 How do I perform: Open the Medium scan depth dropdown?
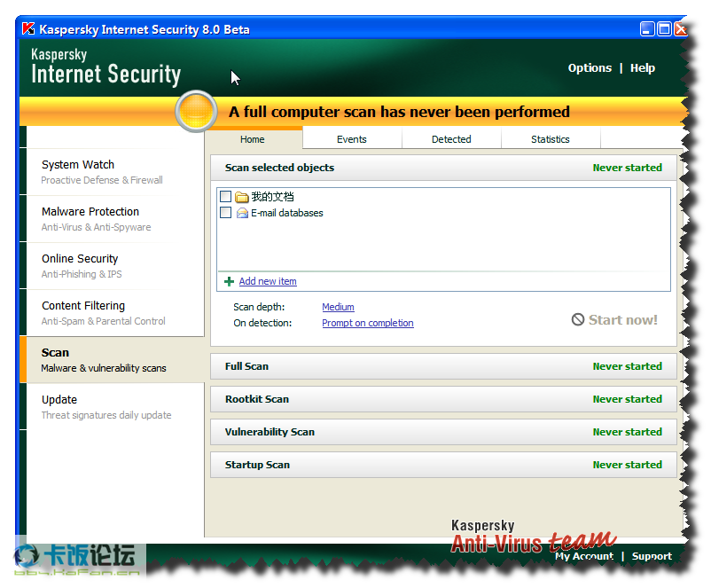click(338, 307)
